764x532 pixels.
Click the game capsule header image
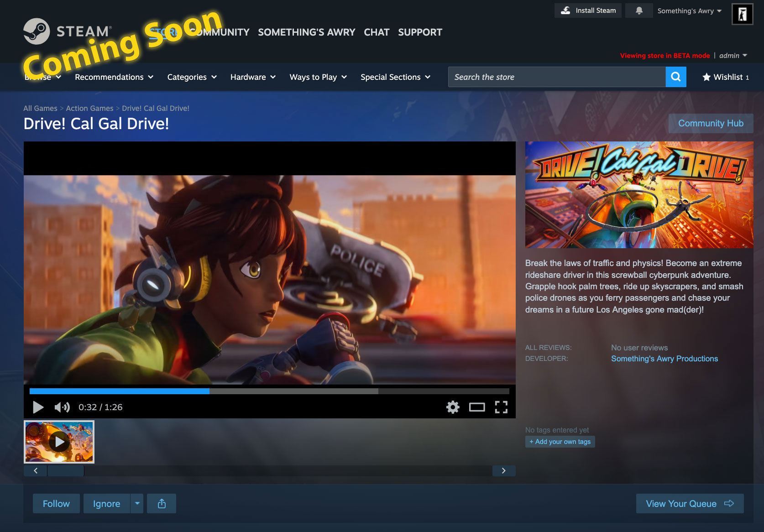coord(639,195)
